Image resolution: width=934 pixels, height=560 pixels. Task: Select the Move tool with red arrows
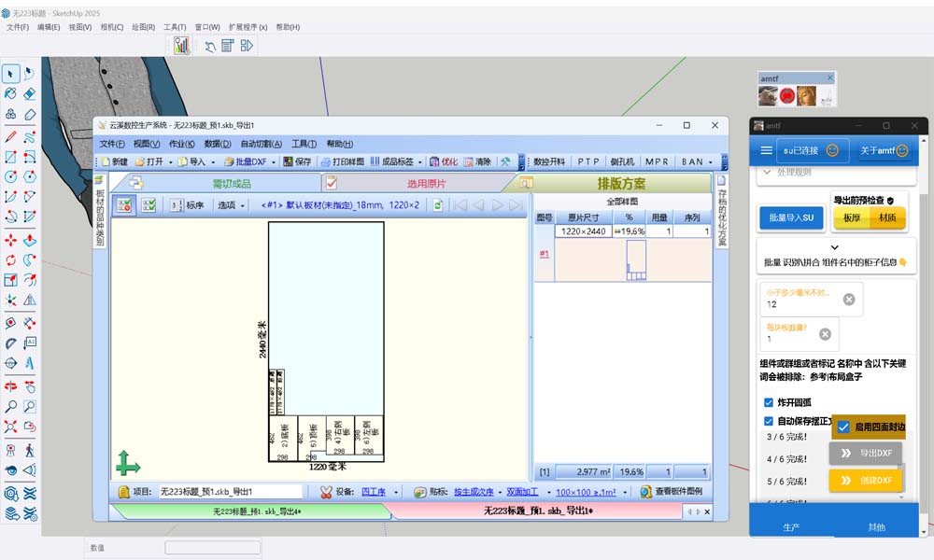pos(10,240)
